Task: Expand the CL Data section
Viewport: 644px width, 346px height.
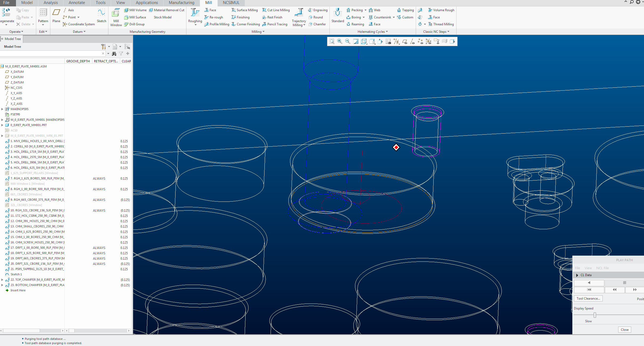Action: [x=577, y=275]
